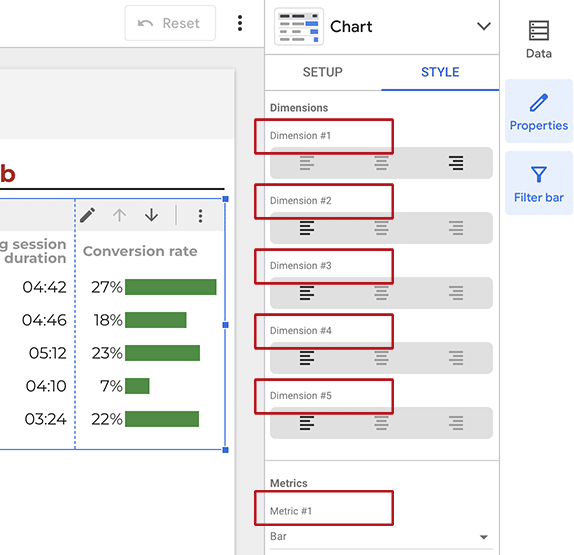Click the 03:24 duration value
Viewport: 574px width, 555px height.
45,419
